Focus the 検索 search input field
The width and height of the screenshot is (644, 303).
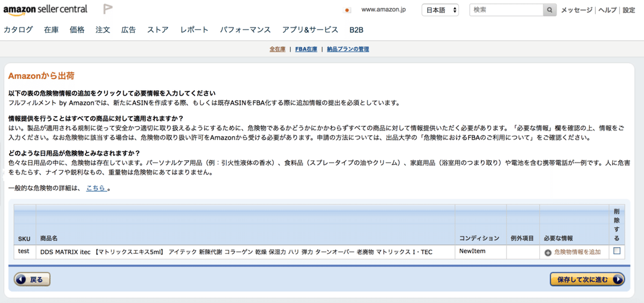pos(506,10)
